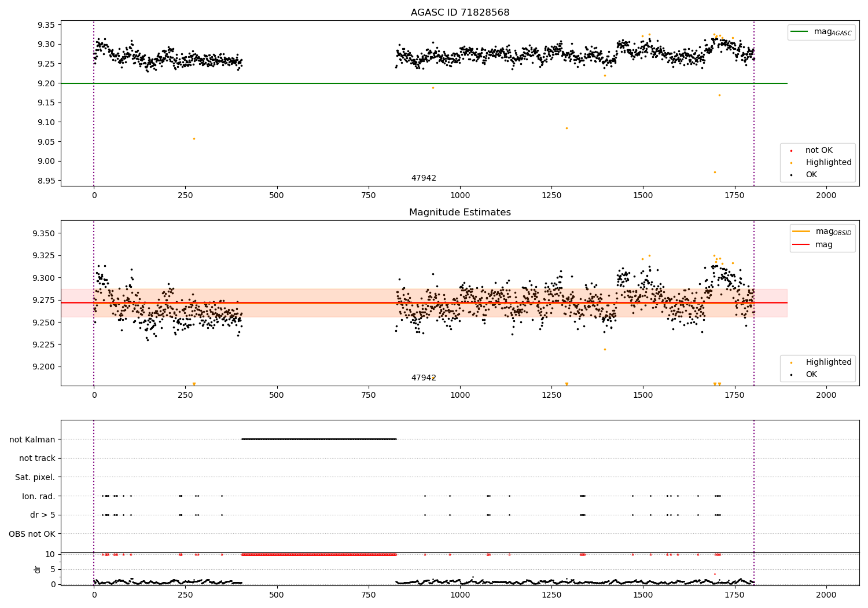Image resolution: width=868 pixels, height=608 pixels.
Task: Click the 'Magnitude Estimates' plot title
Action: [x=460, y=213]
